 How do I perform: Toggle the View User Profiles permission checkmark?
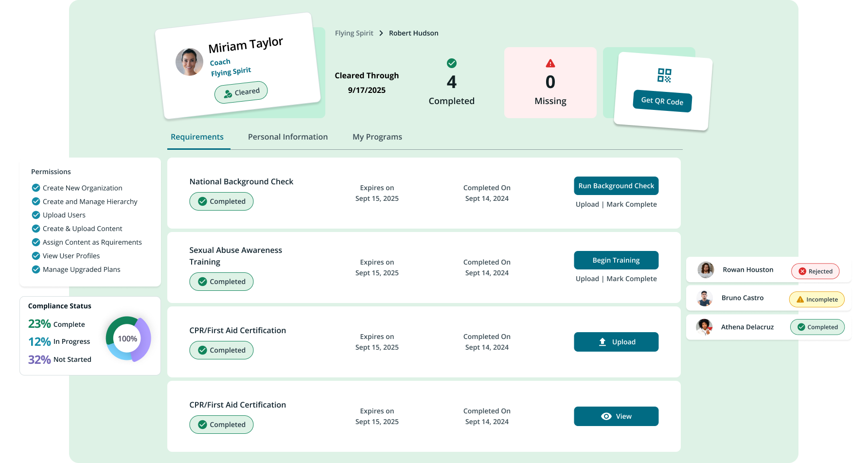(x=35, y=255)
